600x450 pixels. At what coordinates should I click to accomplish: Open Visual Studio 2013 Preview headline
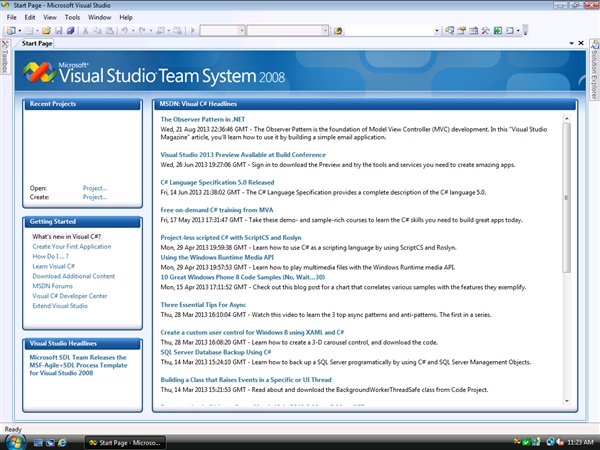click(243, 155)
